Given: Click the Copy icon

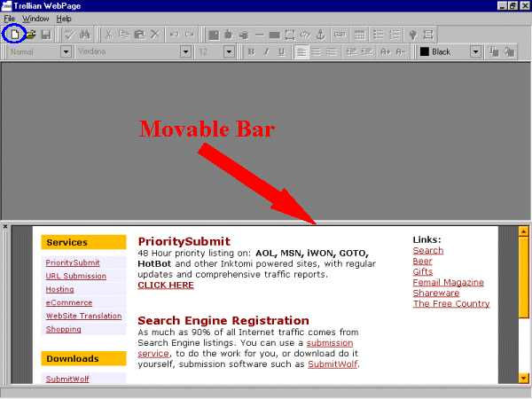Looking at the screenshot, I should [124, 35].
